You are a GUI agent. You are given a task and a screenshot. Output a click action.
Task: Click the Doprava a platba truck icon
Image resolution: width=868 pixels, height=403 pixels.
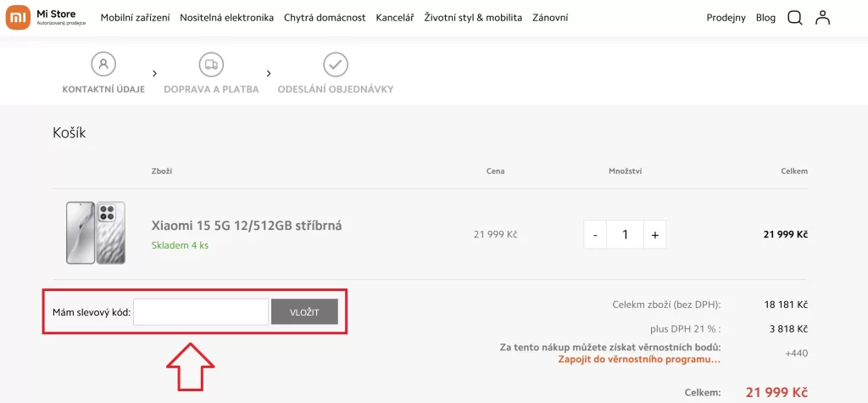211,64
